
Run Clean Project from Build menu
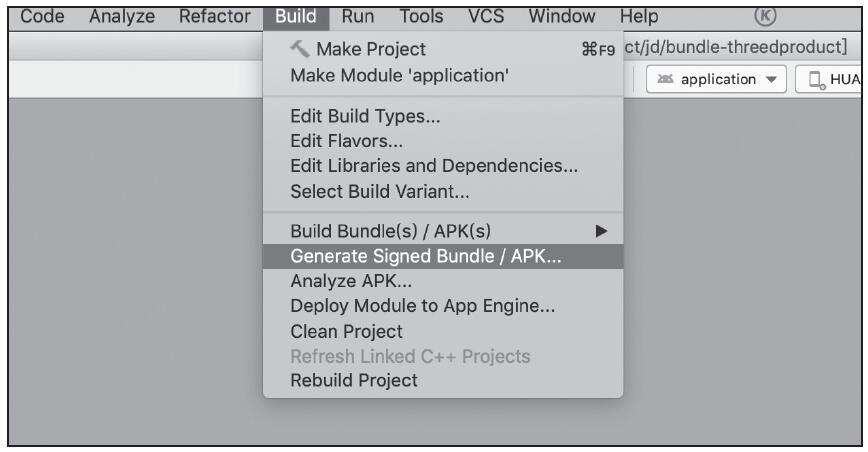click(346, 331)
